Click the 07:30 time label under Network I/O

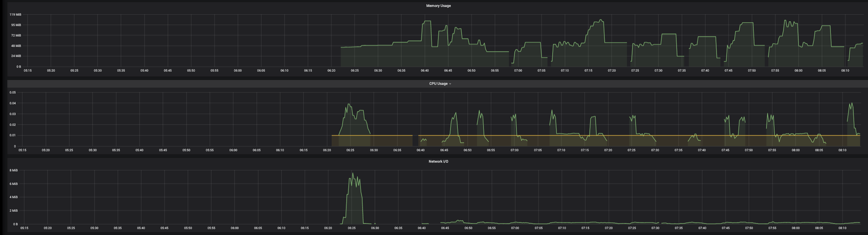pyautogui.click(x=655, y=228)
